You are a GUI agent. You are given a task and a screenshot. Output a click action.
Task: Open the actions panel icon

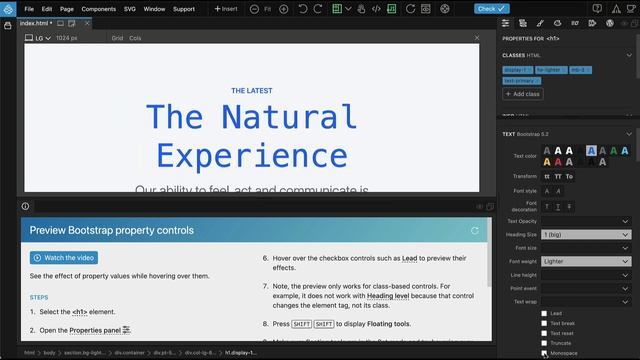click(592, 23)
